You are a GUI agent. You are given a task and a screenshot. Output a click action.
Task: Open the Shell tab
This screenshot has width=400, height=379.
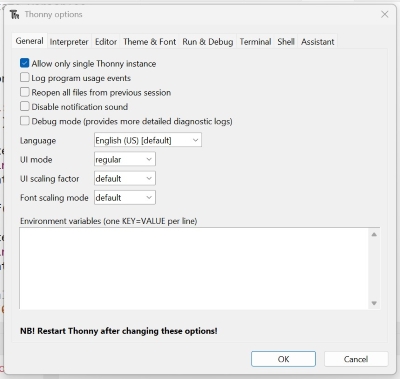click(x=286, y=42)
